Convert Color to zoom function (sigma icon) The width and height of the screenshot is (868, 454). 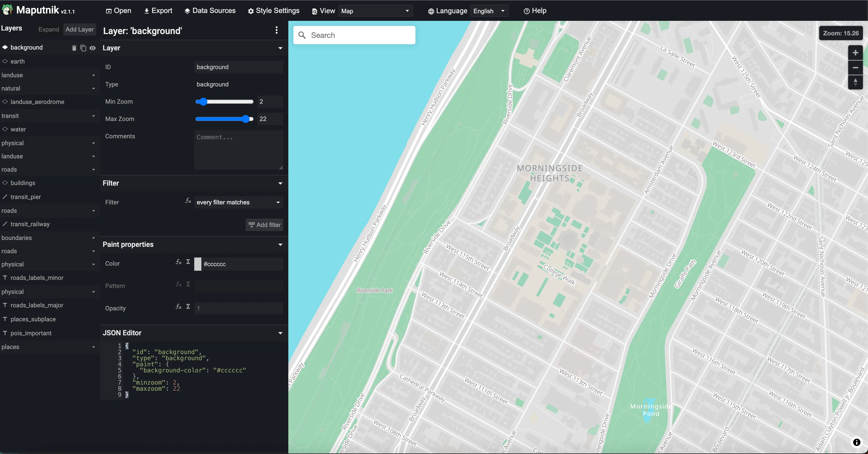click(x=188, y=262)
